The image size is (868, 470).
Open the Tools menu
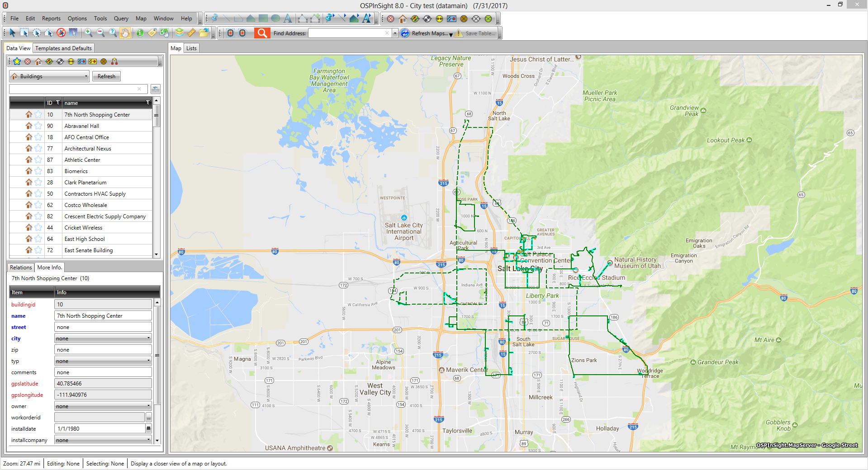(100, 19)
